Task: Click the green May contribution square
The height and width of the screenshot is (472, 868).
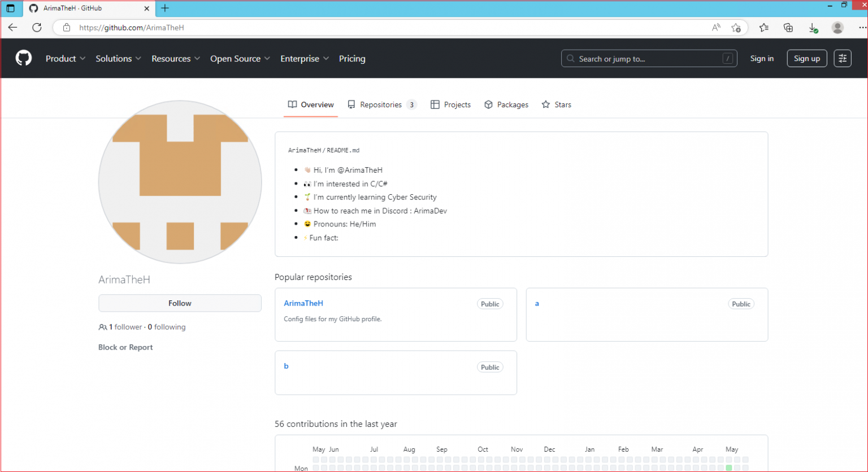Action: point(729,467)
